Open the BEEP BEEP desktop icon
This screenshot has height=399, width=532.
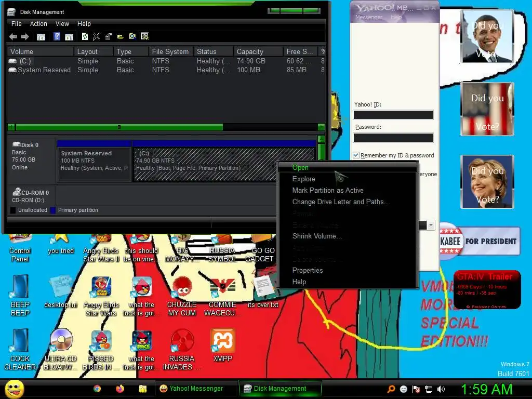tap(20, 296)
